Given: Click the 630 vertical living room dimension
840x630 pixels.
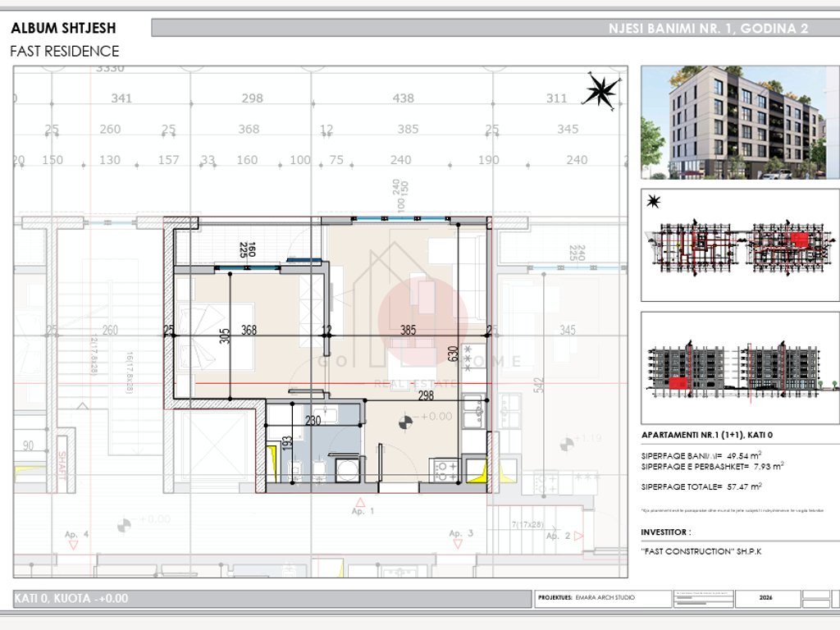Looking at the screenshot, I should pyautogui.click(x=453, y=354).
